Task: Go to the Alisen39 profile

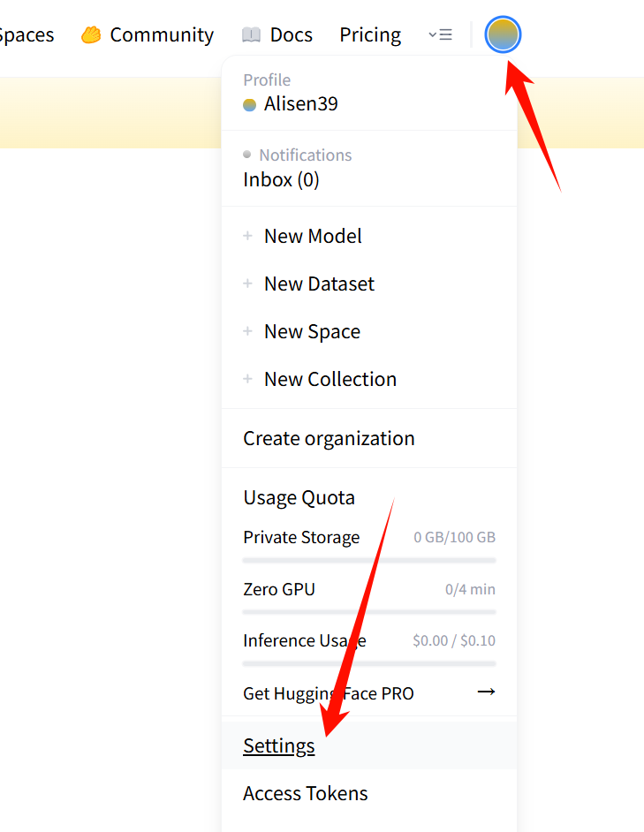Action: tap(300, 104)
